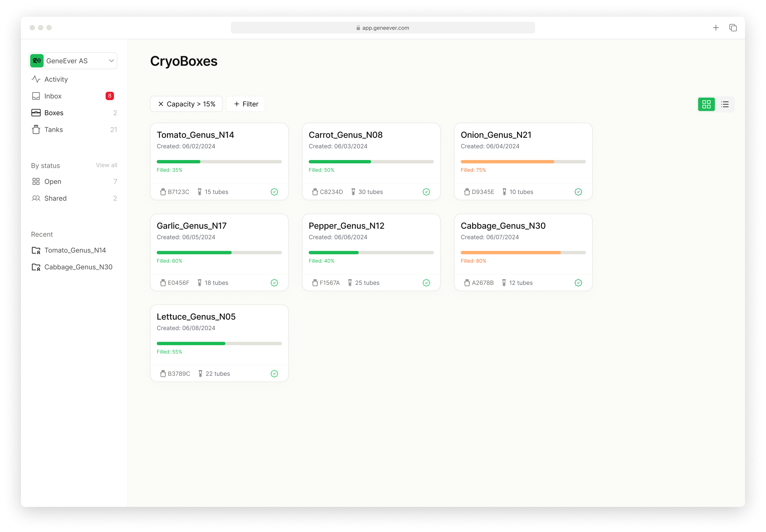Switch to list view
This screenshot has height=532, width=766.
click(725, 104)
